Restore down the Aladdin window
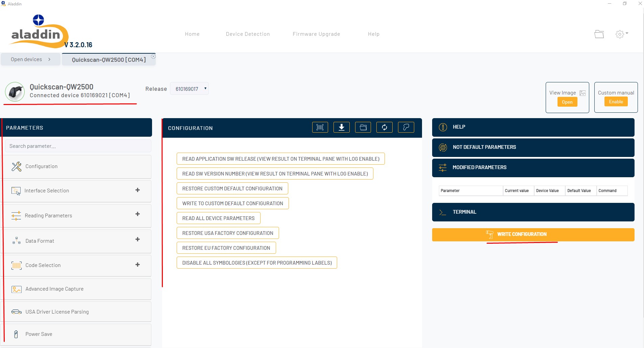 (625, 4)
